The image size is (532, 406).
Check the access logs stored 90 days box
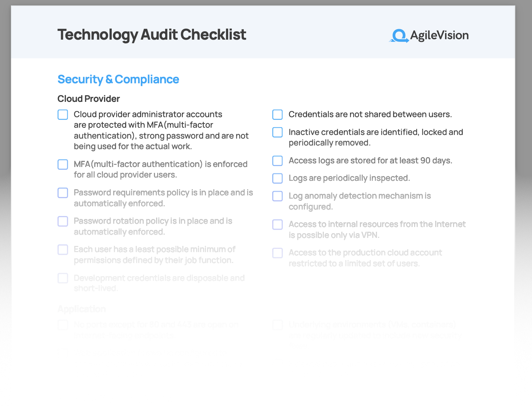[278, 161]
